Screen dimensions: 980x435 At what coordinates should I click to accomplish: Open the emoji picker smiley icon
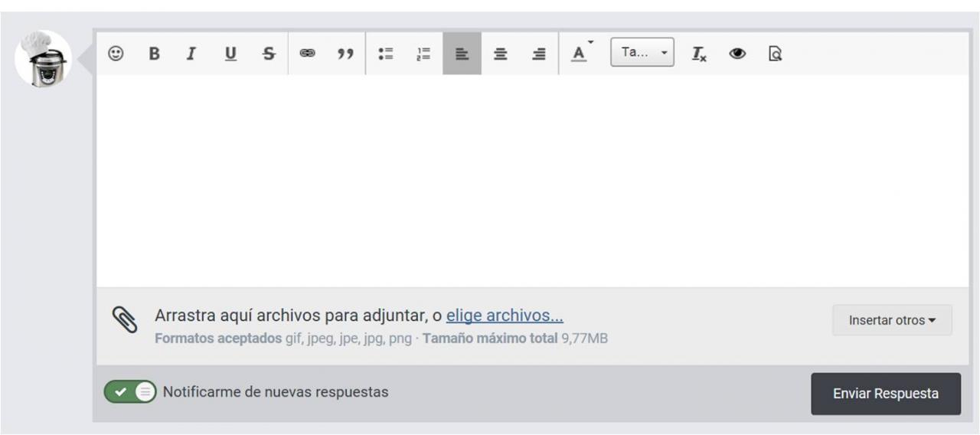pyautogui.click(x=116, y=54)
